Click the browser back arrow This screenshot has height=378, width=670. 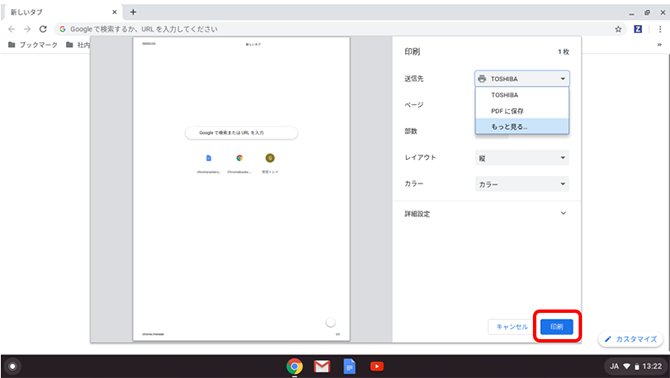tap(12, 29)
